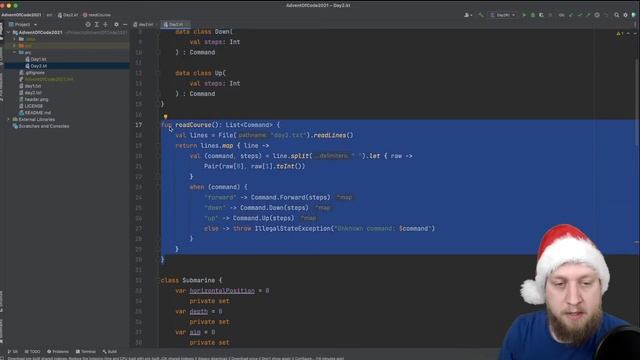This screenshot has height=360, width=640.
Task: Click the green Run triangle icon
Action: [524, 15]
